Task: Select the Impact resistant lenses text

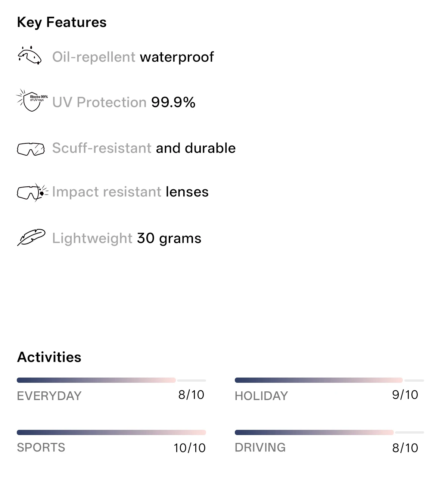Action: click(130, 192)
